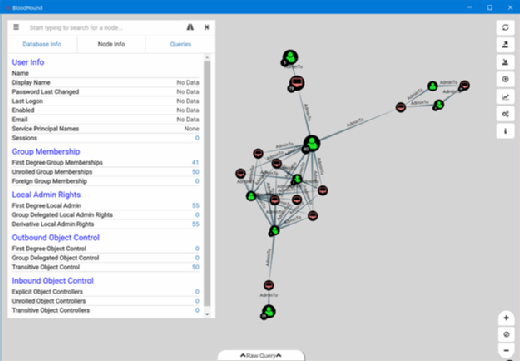Click Unrolled Group Memberships value 50

point(196,172)
